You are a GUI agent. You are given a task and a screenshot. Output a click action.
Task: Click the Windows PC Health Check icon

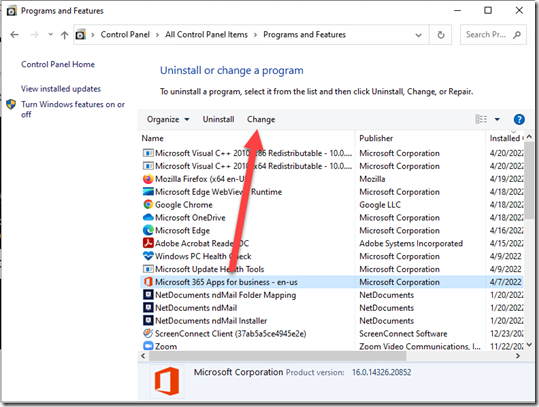[148, 256]
